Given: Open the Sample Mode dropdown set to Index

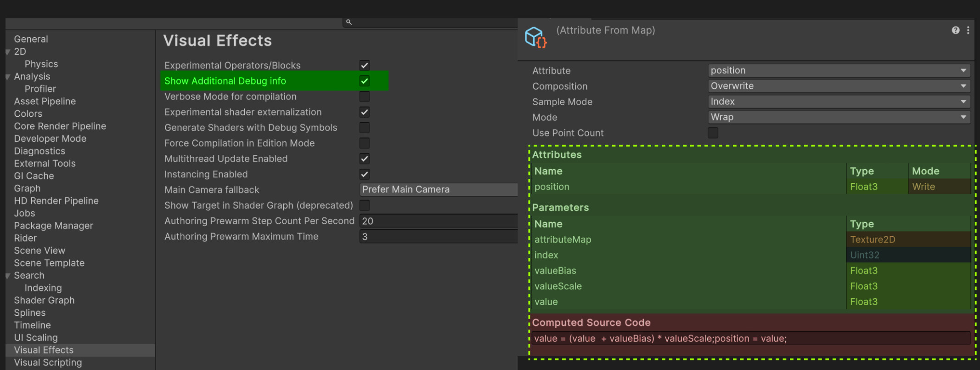Looking at the screenshot, I should click(839, 102).
